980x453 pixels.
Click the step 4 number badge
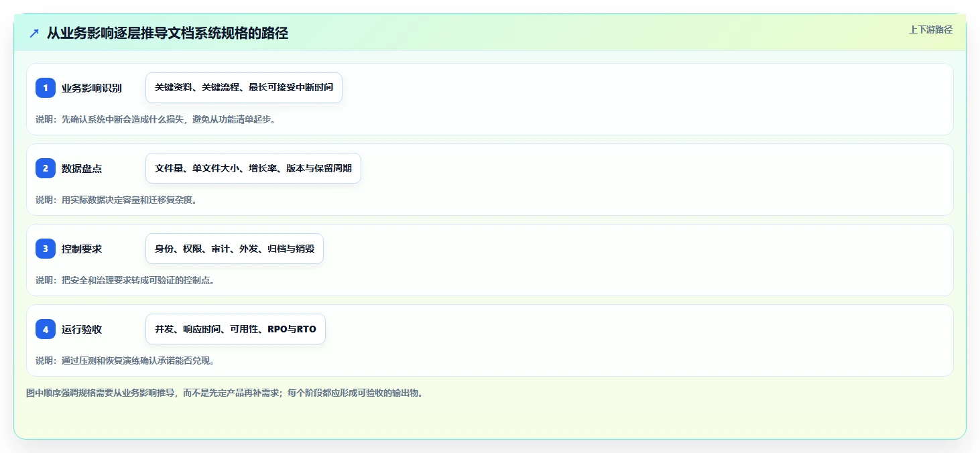[x=46, y=329]
